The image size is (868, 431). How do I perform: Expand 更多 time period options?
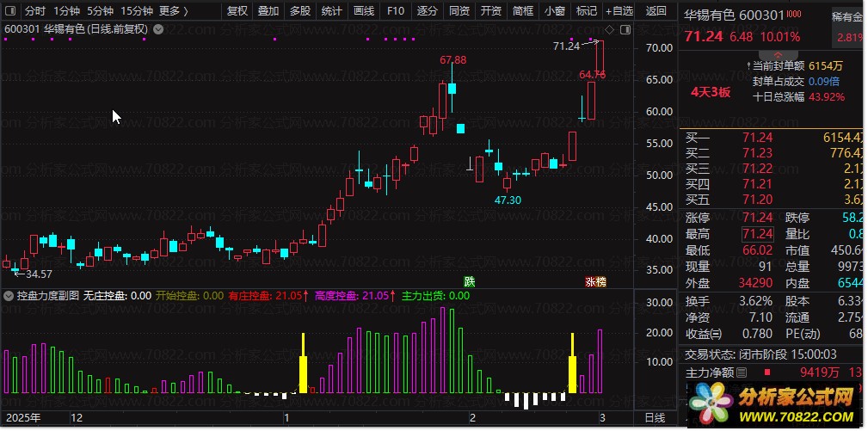click(x=174, y=10)
